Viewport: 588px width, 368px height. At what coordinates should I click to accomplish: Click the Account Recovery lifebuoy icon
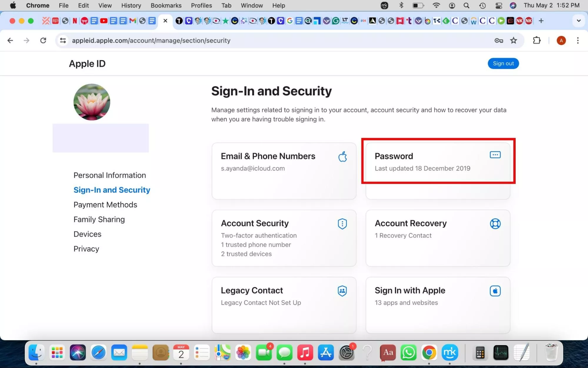[495, 224]
